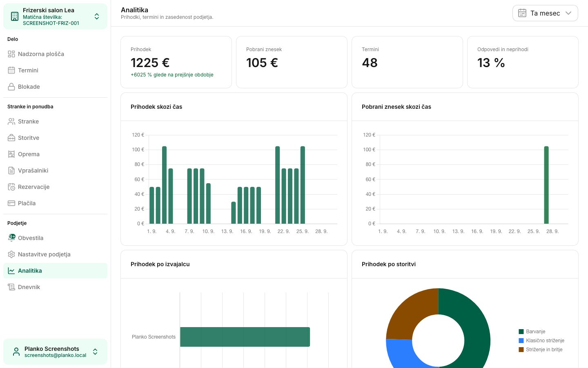
Task: Click the Blokade lock icon
Action: pos(11,87)
